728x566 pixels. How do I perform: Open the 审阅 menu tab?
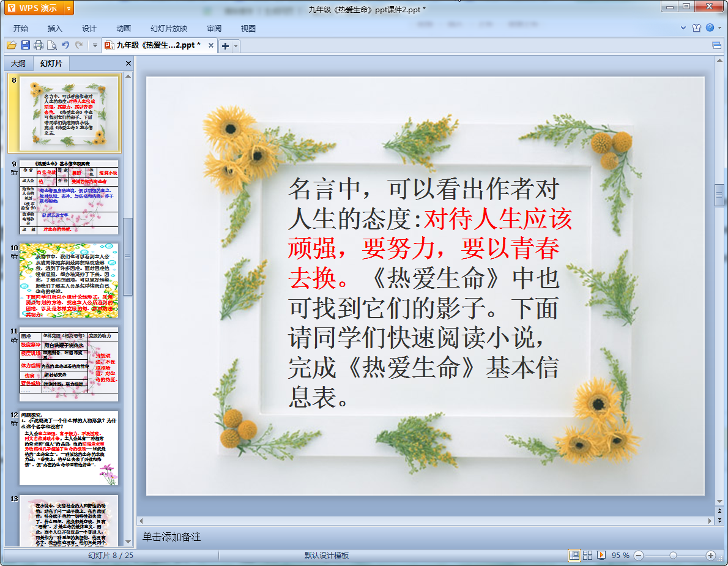(x=214, y=28)
